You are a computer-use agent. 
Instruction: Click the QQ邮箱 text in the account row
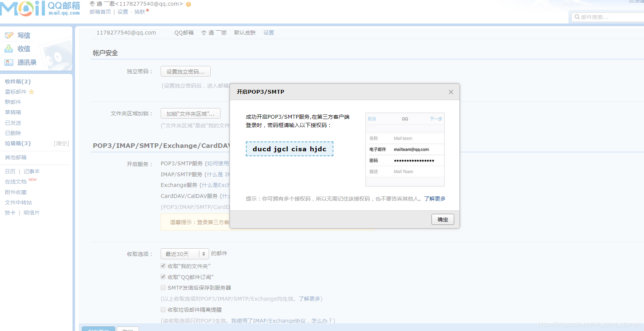(184, 33)
